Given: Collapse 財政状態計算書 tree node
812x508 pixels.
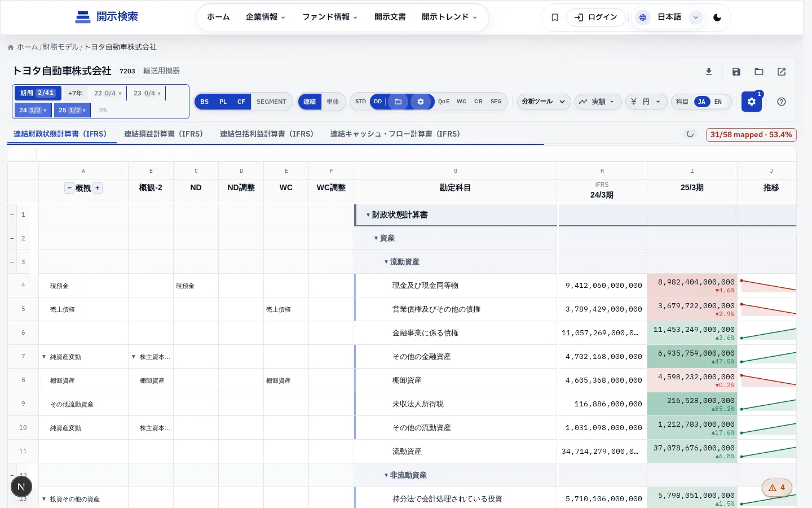Looking at the screenshot, I should pyautogui.click(x=368, y=215).
